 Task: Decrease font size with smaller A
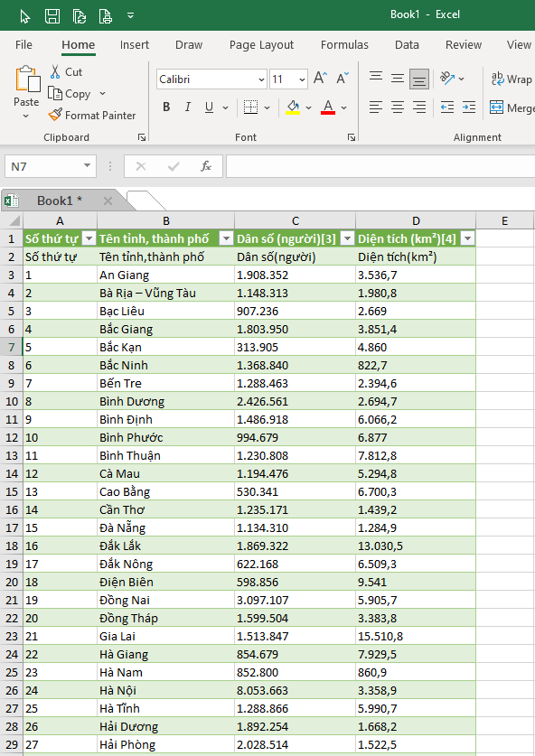point(343,78)
